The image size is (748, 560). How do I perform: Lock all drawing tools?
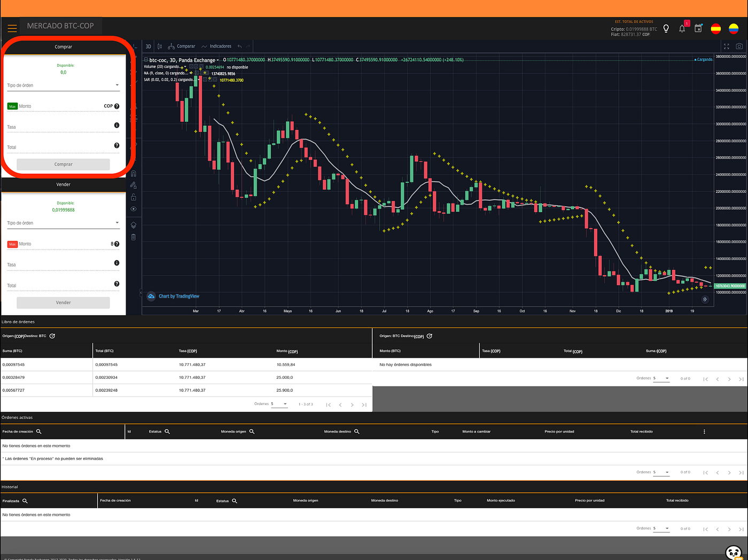(134, 197)
